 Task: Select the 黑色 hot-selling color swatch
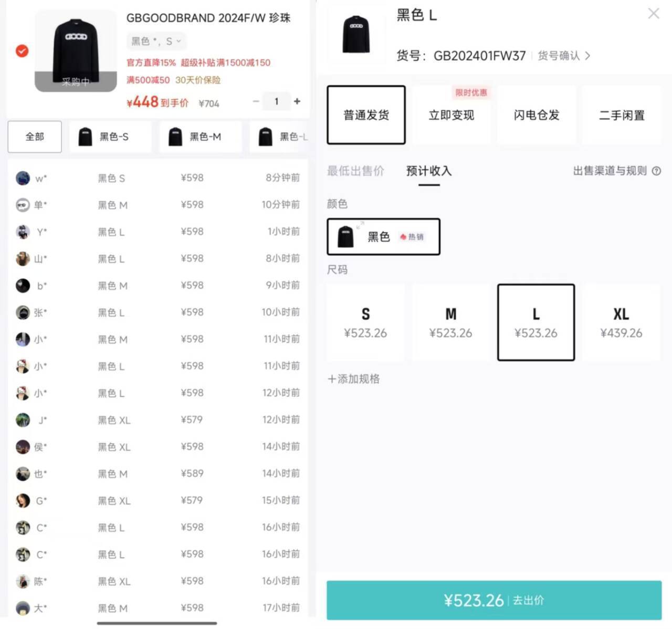tap(383, 237)
